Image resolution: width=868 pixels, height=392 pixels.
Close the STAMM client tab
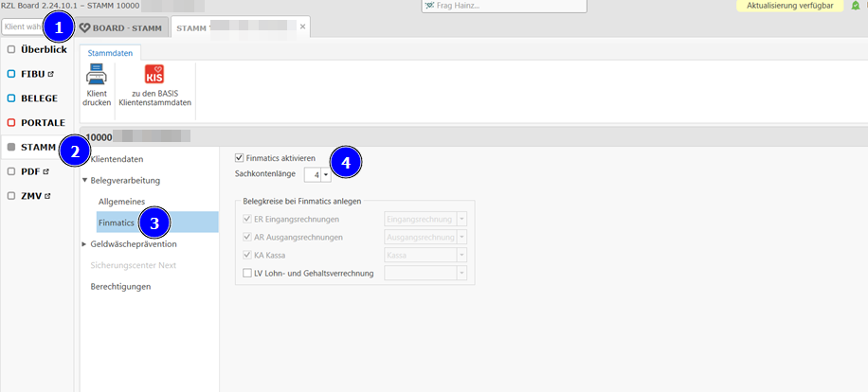(303, 27)
